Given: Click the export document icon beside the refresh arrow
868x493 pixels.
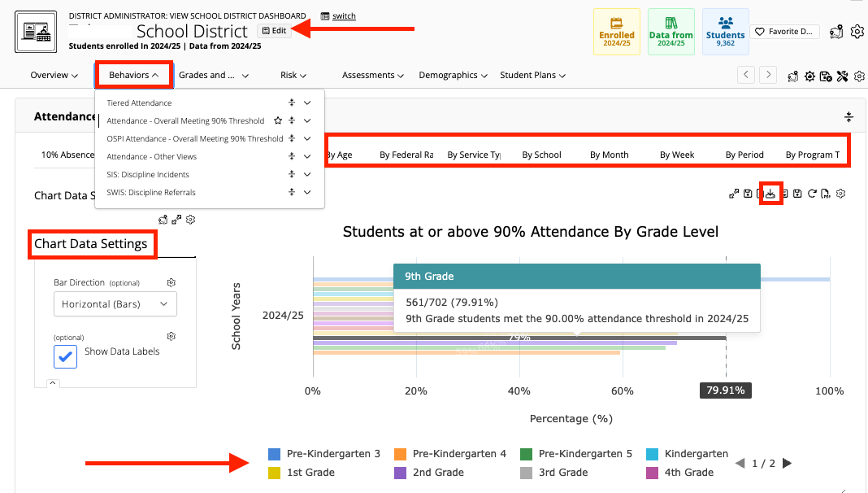Looking at the screenshot, I should click(825, 194).
